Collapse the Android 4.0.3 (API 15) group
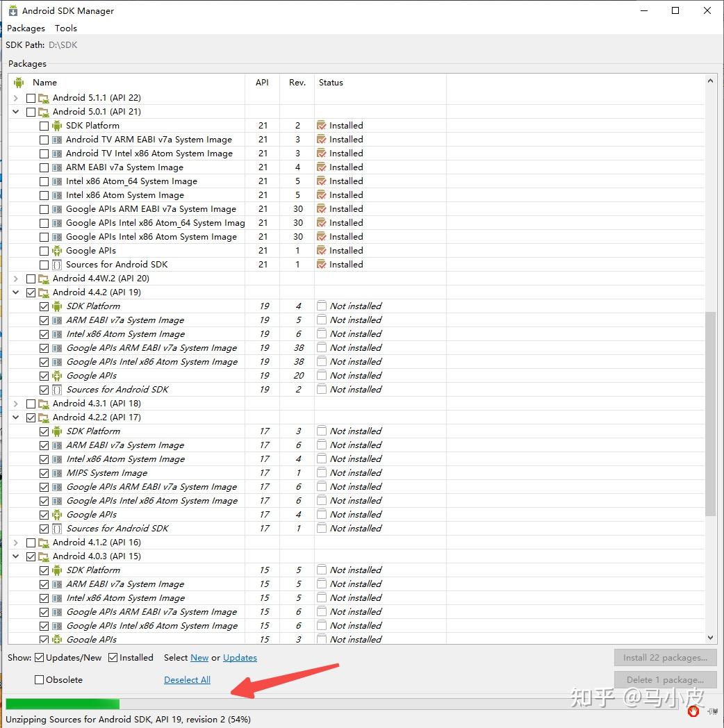This screenshot has height=728, width=724. pos(16,556)
